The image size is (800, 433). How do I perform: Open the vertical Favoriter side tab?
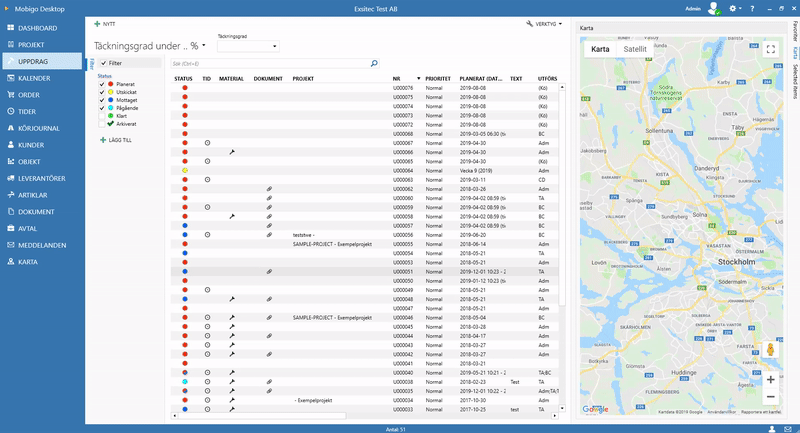795,31
